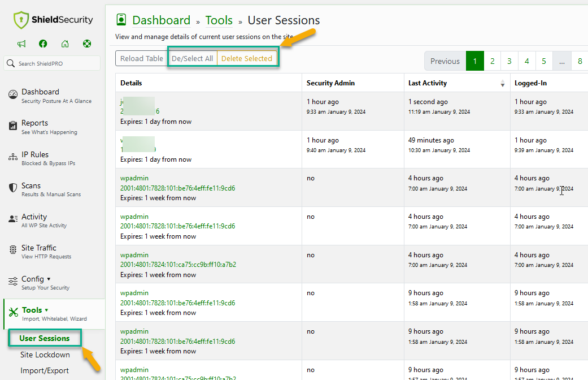Click the search magnifier icon
Image resolution: width=588 pixels, height=380 pixels.
coord(12,63)
